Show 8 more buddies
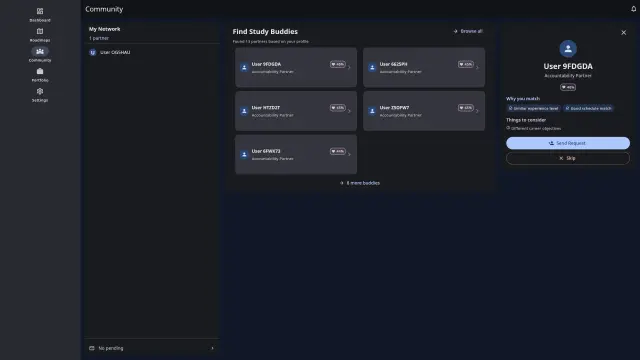The width and height of the screenshot is (640, 360). pyautogui.click(x=360, y=183)
